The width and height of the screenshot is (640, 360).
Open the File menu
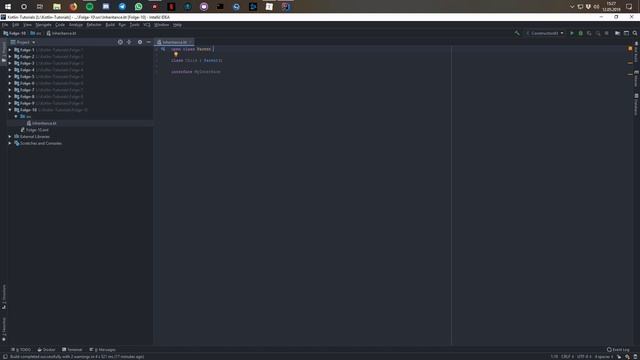(x=5, y=25)
